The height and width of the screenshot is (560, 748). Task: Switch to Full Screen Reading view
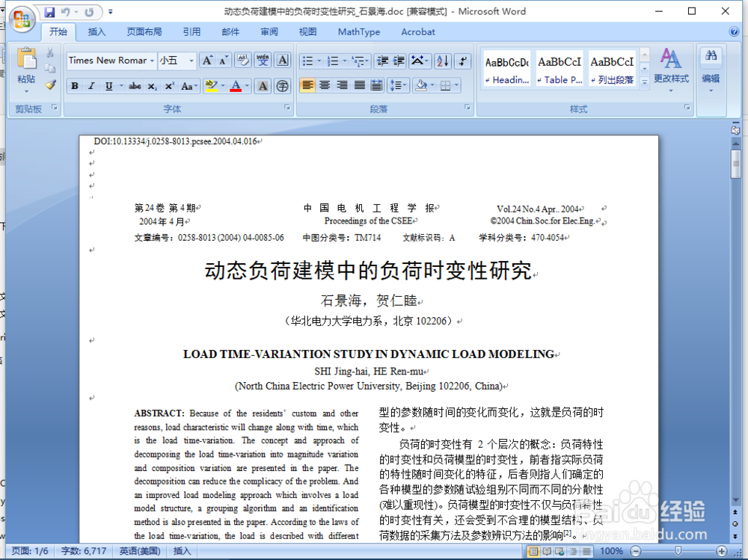tap(547, 552)
